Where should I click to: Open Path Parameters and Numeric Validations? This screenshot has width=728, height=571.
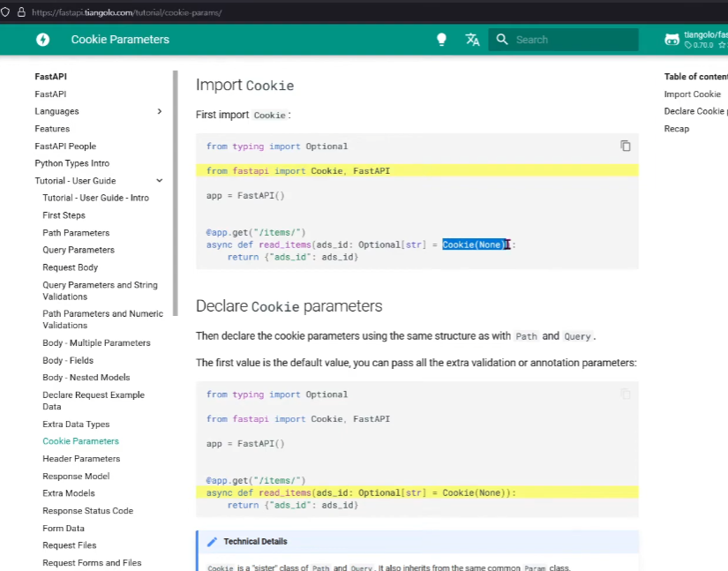(103, 319)
